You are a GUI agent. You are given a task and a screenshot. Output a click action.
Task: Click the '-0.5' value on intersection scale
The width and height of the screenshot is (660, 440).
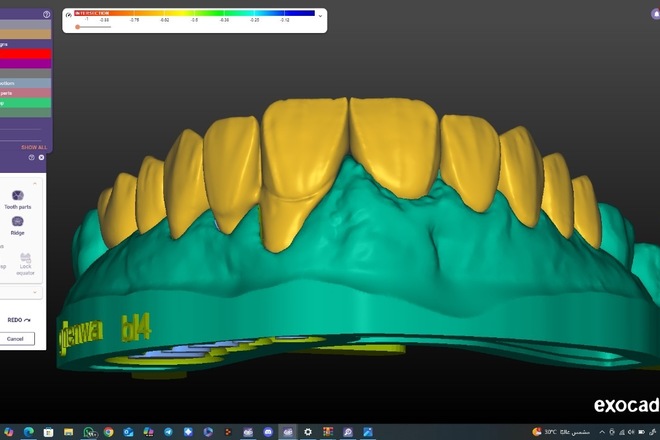coord(194,20)
